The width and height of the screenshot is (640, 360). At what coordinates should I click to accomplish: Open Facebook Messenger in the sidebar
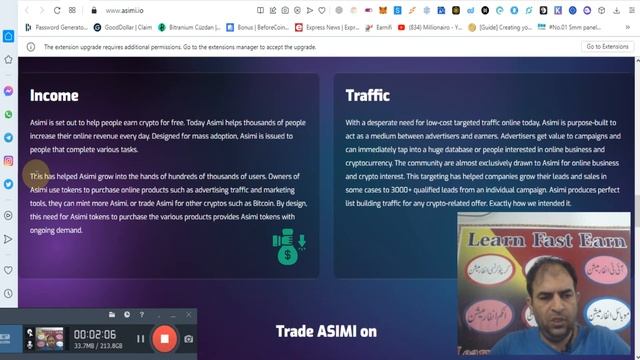pos(8,91)
